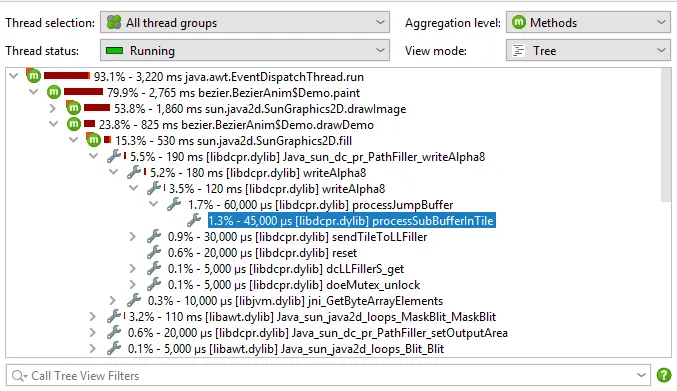Click method icon of SunGraphics2D.drawImage
Image resolution: width=677 pixels, height=391 pixels.
(x=73, y=107)
